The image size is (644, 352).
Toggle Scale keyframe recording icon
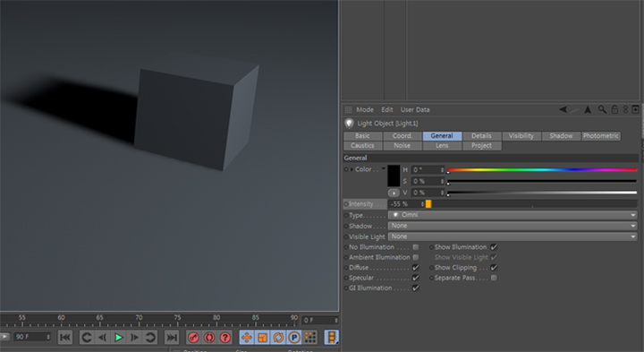tap(262, 338)
